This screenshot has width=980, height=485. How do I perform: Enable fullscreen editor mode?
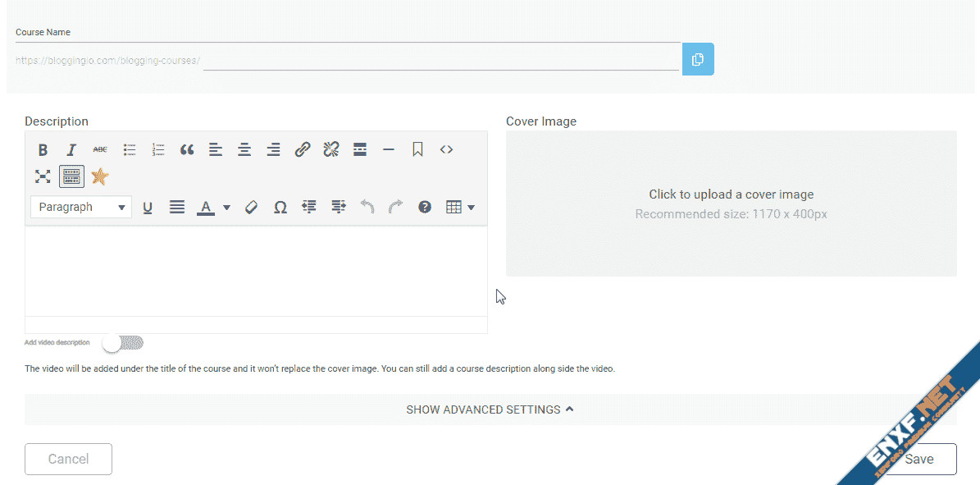pyautogui.click(x=43, y=176)
